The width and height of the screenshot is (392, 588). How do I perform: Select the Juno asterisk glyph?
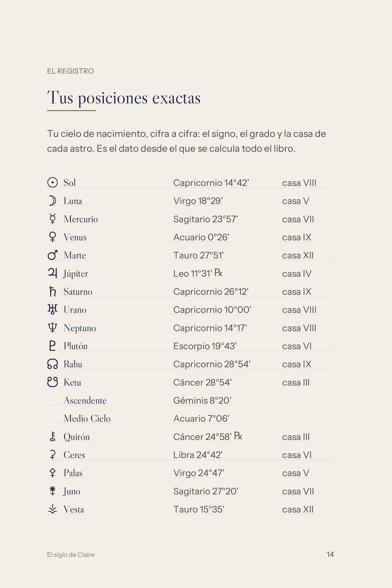52,491
